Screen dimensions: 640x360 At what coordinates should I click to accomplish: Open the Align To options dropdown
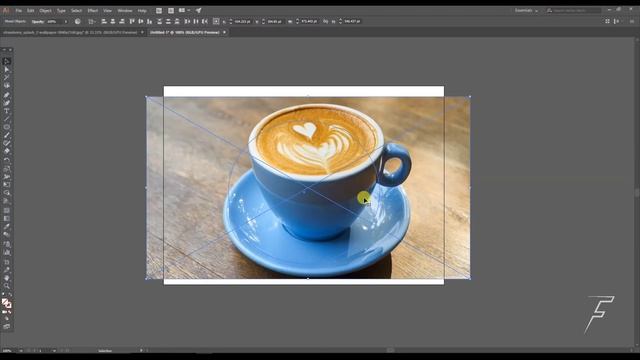pos(91,21)
